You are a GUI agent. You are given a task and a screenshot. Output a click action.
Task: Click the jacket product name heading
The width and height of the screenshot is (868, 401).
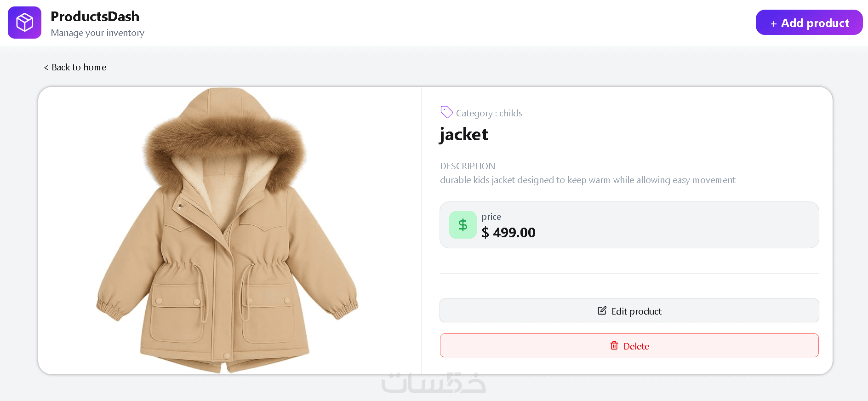(x=463, y=135)
